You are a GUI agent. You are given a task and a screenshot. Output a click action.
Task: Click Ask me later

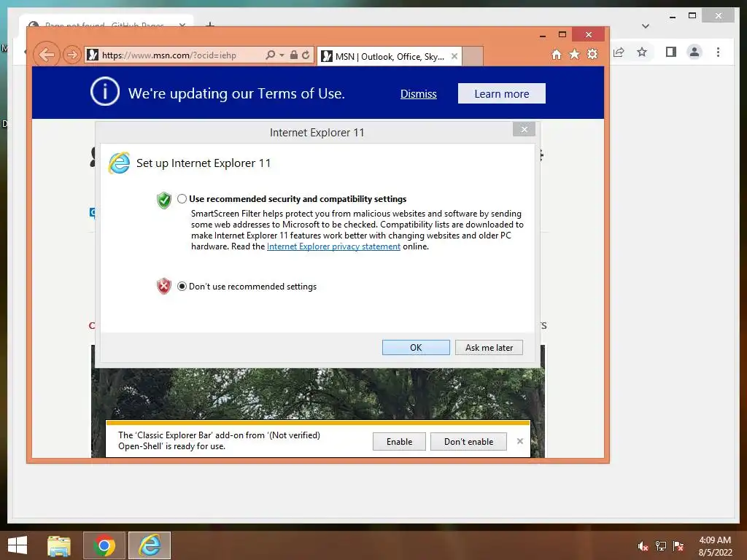pos(489,348)
